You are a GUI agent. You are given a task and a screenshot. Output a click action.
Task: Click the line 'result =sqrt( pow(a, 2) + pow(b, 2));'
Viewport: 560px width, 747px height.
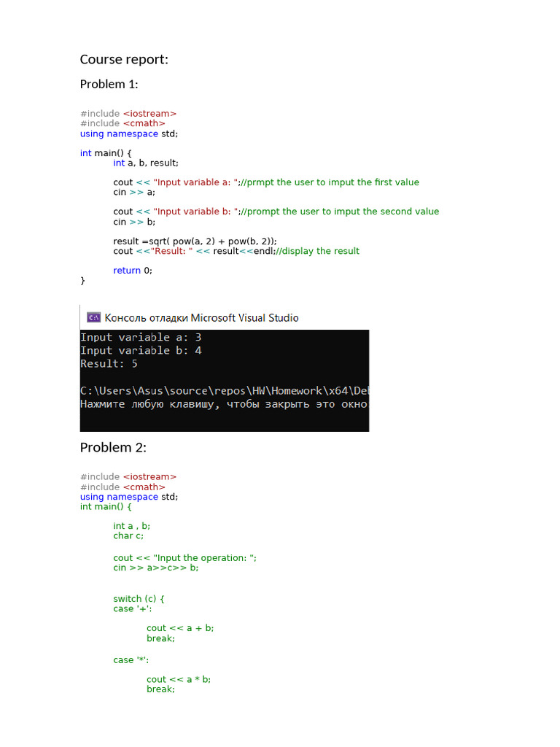195,241
